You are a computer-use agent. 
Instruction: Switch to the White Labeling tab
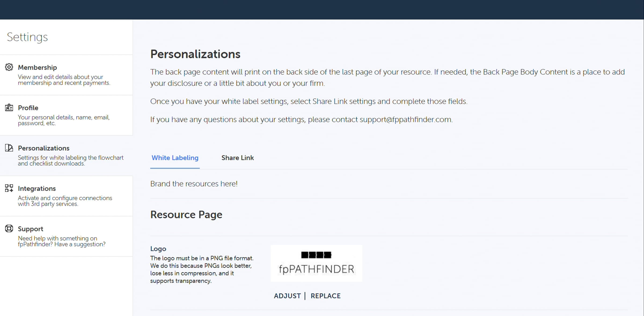pos(175,158)
